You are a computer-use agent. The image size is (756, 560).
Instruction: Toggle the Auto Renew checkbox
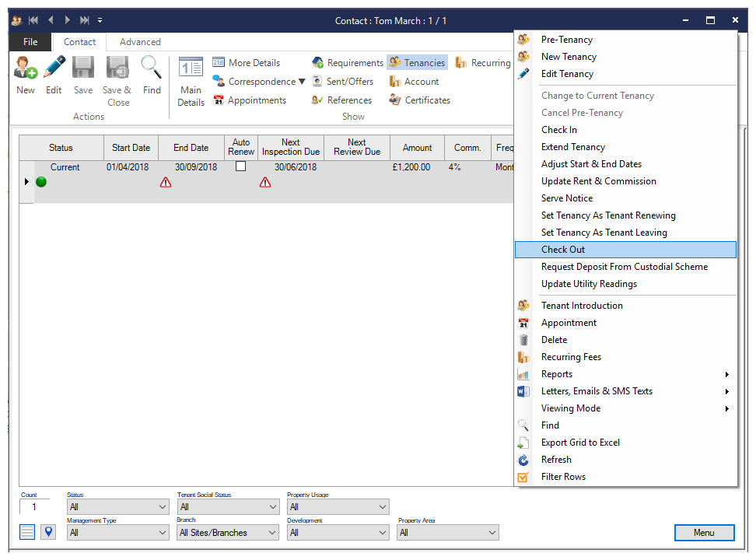241,166
